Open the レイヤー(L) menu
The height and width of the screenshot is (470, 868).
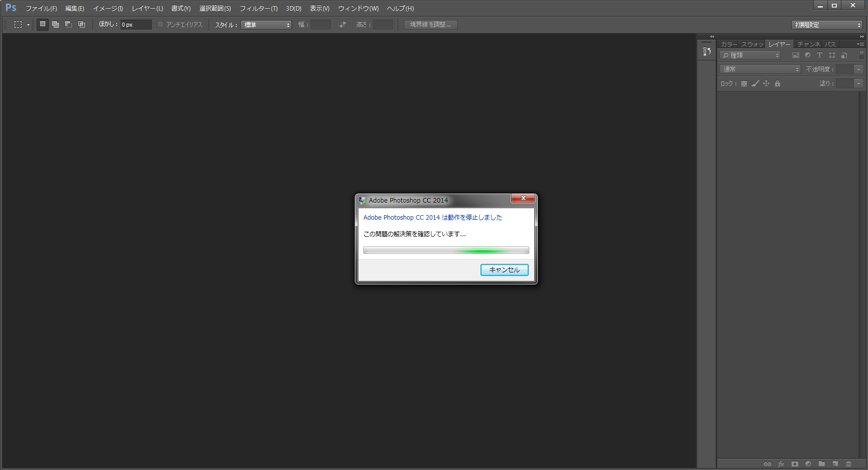[147, 9]
